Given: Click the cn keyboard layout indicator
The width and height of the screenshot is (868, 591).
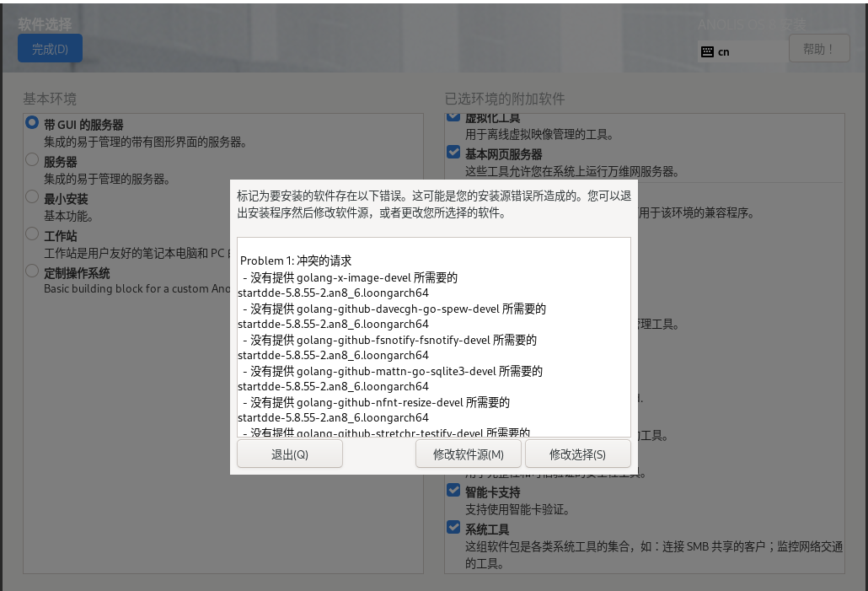Looking at the screenshot, I should coord(724,51).
